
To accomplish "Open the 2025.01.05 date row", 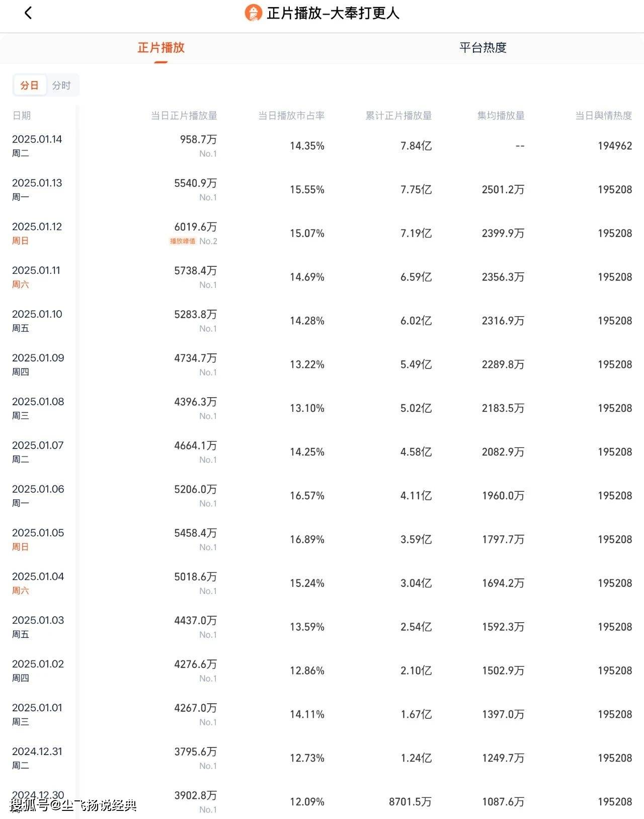I will 38,533.
